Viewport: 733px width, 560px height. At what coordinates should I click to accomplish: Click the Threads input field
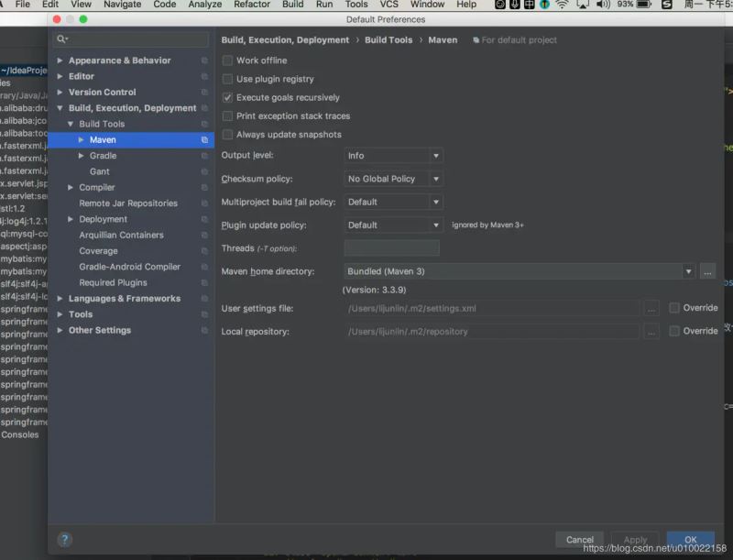tap(391, 248)
